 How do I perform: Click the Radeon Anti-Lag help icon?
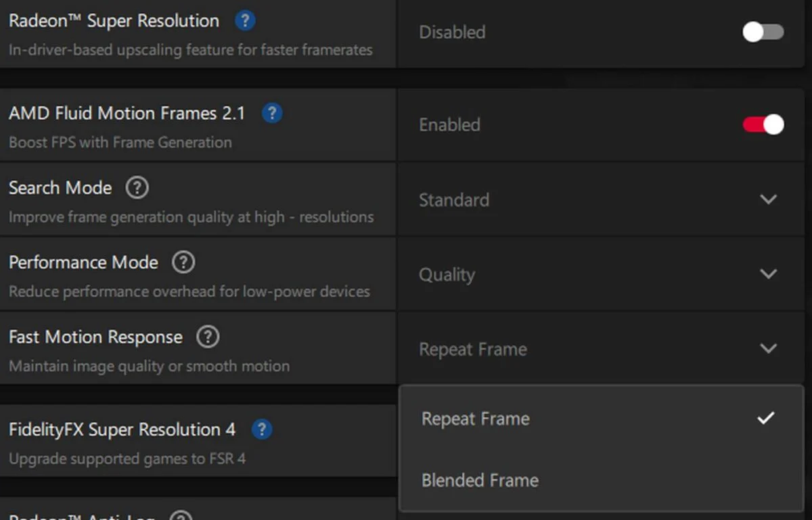tap(179, 516)
